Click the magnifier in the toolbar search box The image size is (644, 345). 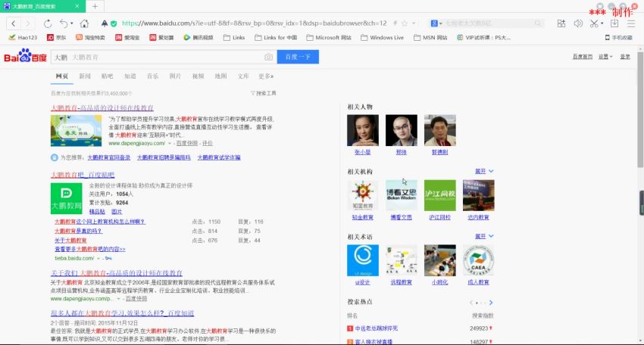[538, 23]
